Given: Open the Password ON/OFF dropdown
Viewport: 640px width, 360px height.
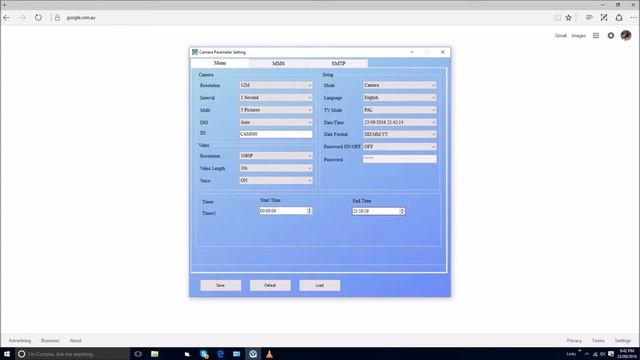Looking at the screenshot, I should 400,146.
